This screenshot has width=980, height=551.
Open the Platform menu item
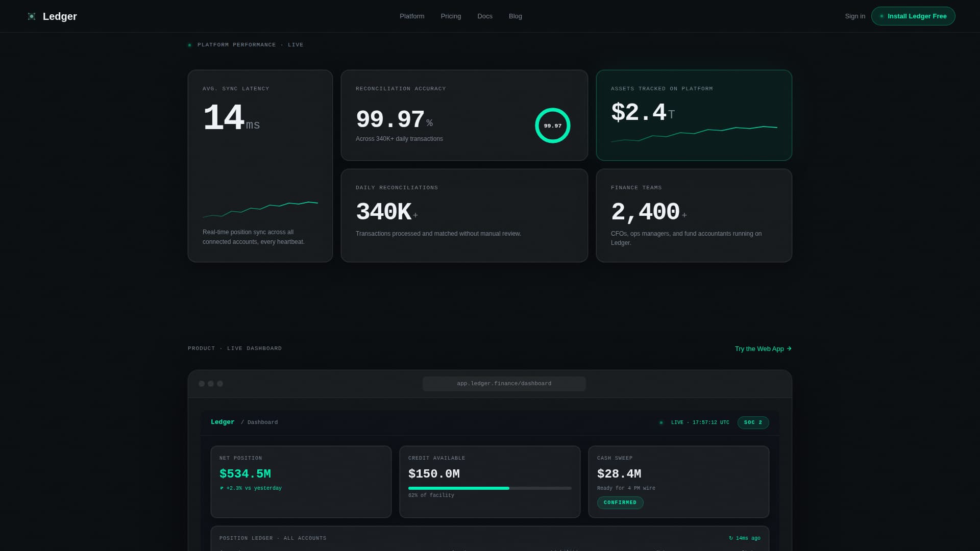(412, 16)
